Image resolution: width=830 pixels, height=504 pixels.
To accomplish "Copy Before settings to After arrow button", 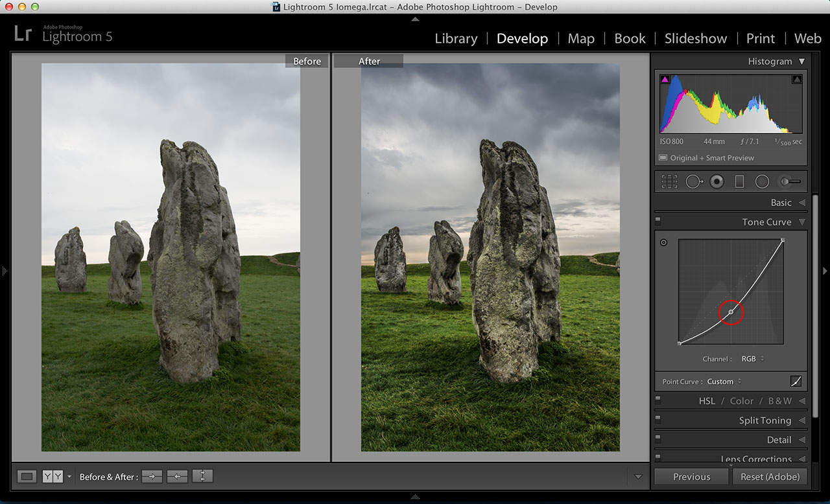I will pos(152,477).
